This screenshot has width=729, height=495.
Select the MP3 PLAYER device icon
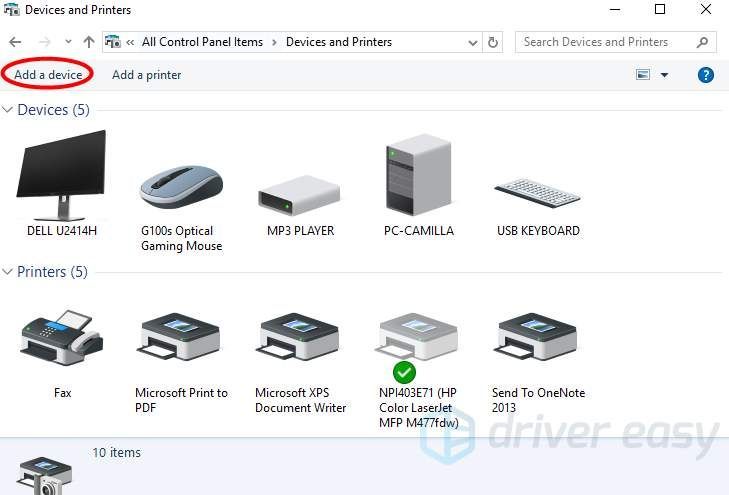click(x=299, y=195)
